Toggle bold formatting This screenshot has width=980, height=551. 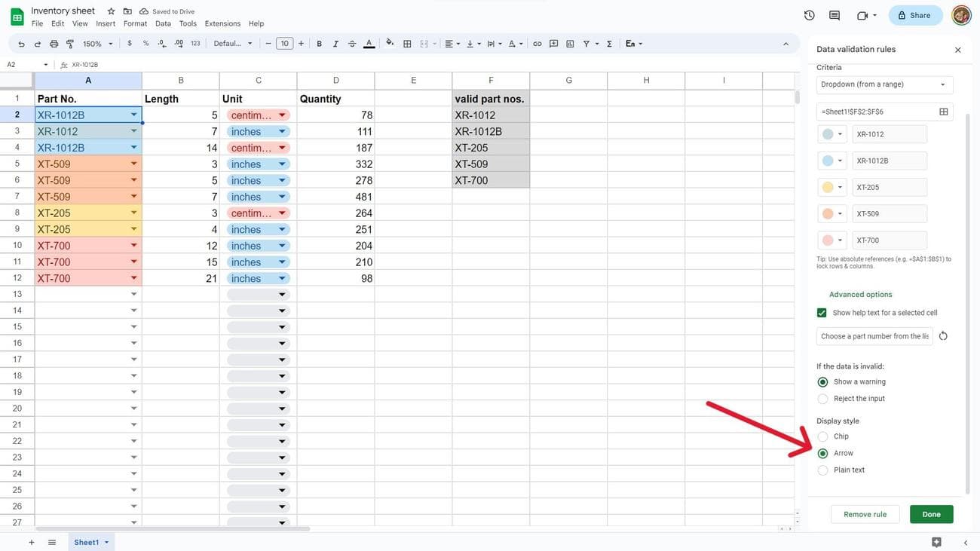pos(319,44)
